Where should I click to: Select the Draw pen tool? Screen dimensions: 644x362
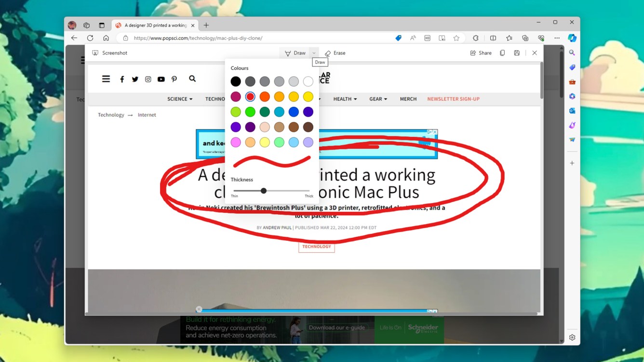point(295,53)
